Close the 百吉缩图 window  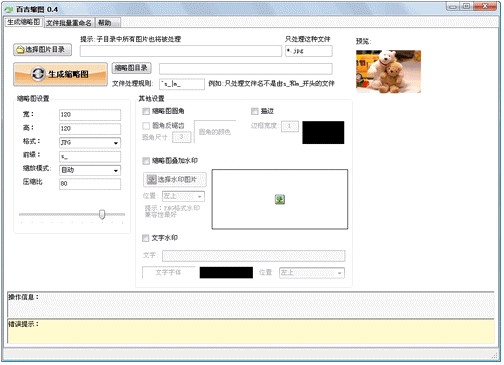pos(485,6)
